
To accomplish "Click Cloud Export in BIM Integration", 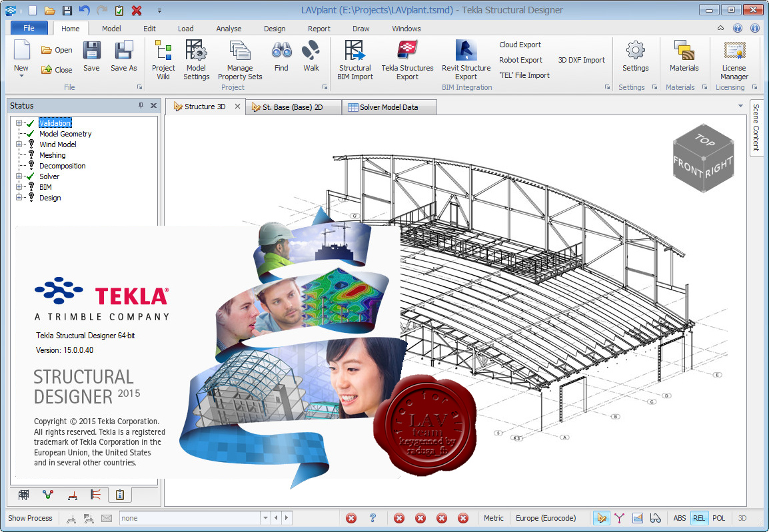I will [520, 45].
